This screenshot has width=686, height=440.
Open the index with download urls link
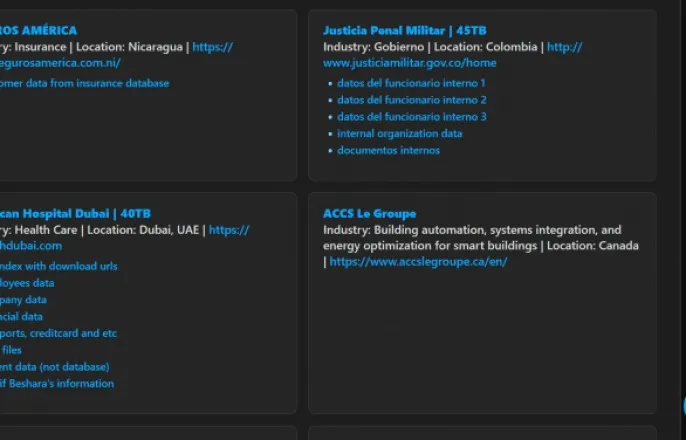[59, 266]
